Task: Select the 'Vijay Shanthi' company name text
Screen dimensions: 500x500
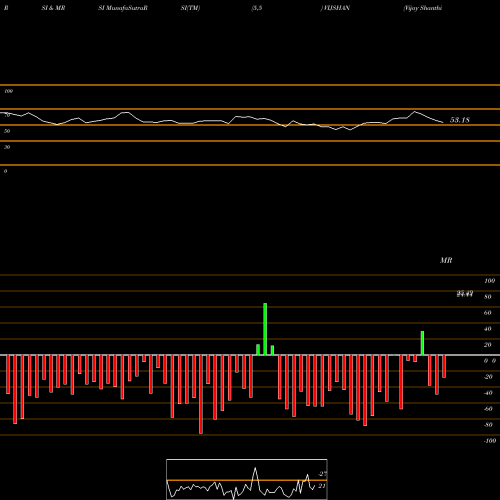Action: pos(423,8)
